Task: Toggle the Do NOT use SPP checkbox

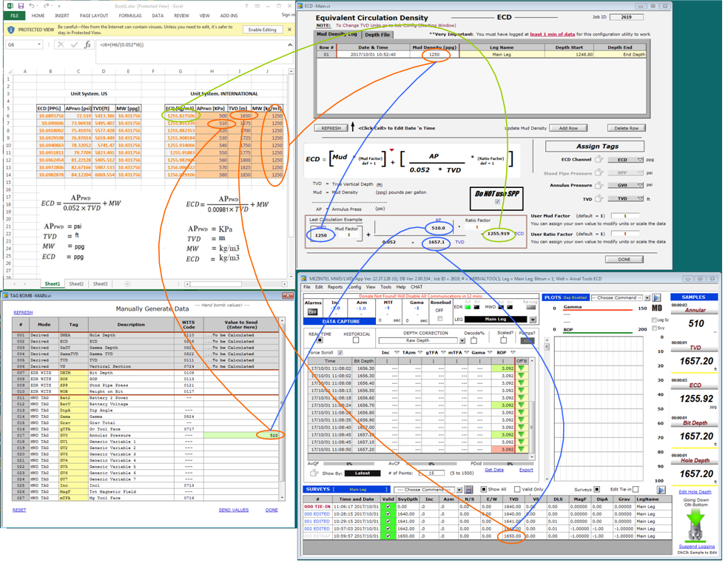Action: pyautogui.click(x=497, y=202)
